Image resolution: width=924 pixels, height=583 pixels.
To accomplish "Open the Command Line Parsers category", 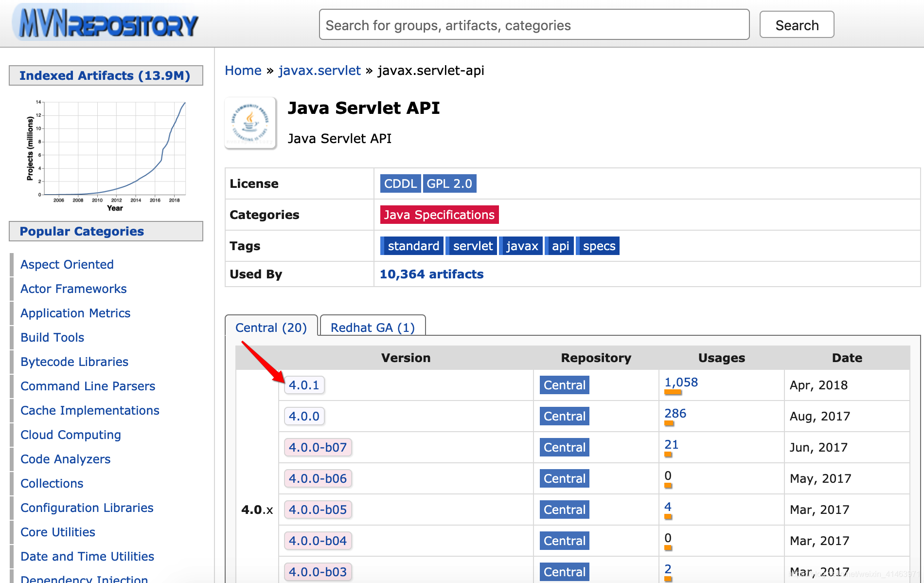I will pos(88,386).
